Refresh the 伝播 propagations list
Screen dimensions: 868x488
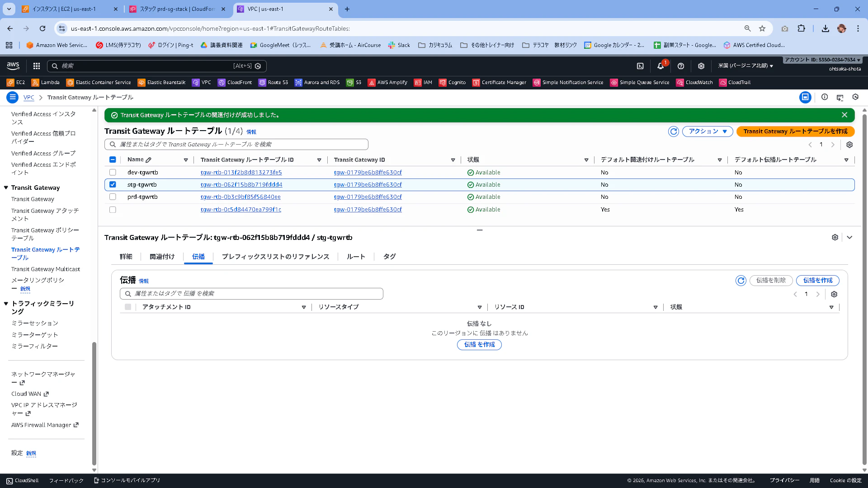click(x=741, y=281)
